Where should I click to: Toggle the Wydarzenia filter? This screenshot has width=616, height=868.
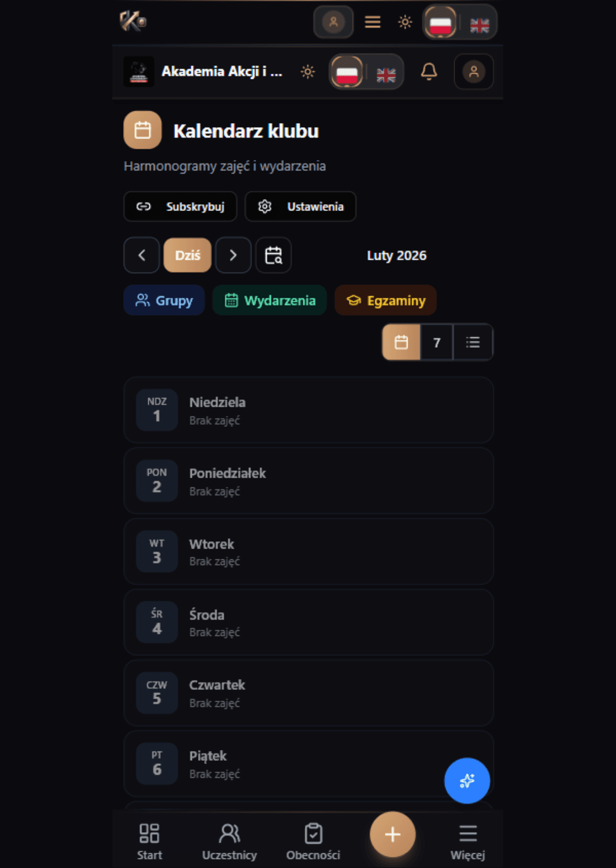point(270,300)
